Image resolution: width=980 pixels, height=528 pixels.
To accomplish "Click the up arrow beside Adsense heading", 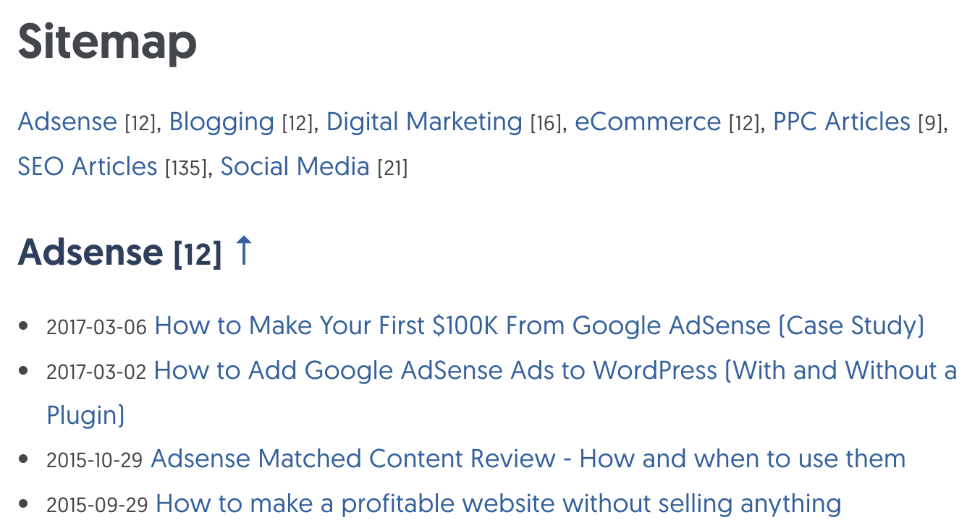I will [x=244, y=251].
